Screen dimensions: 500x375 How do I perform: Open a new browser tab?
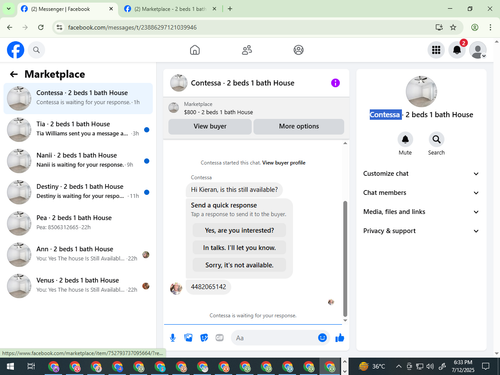[x=230, y=9]
